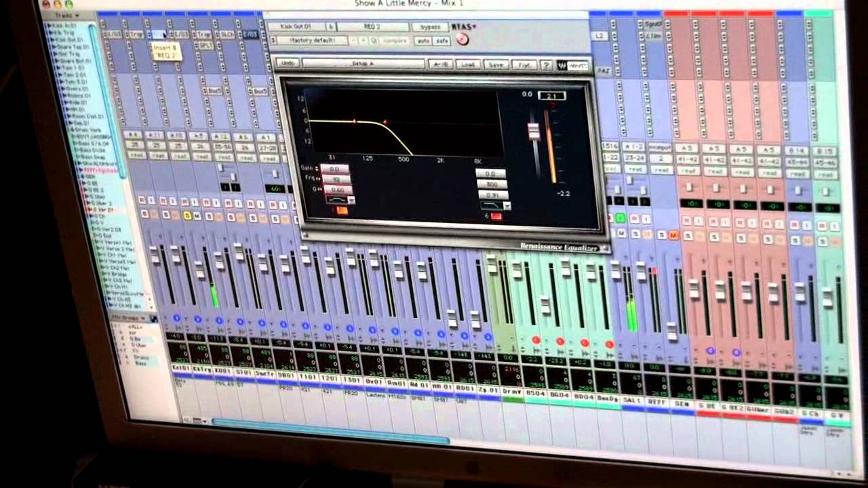Open the Tracks list dropdown header
This screenshot has height=488, width=868.
(66, 15)
